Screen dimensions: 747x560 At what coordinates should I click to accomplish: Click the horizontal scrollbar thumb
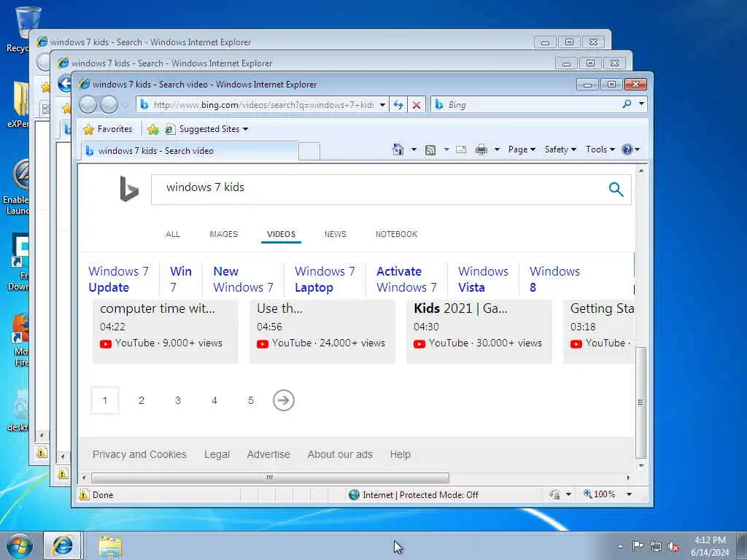270,478
